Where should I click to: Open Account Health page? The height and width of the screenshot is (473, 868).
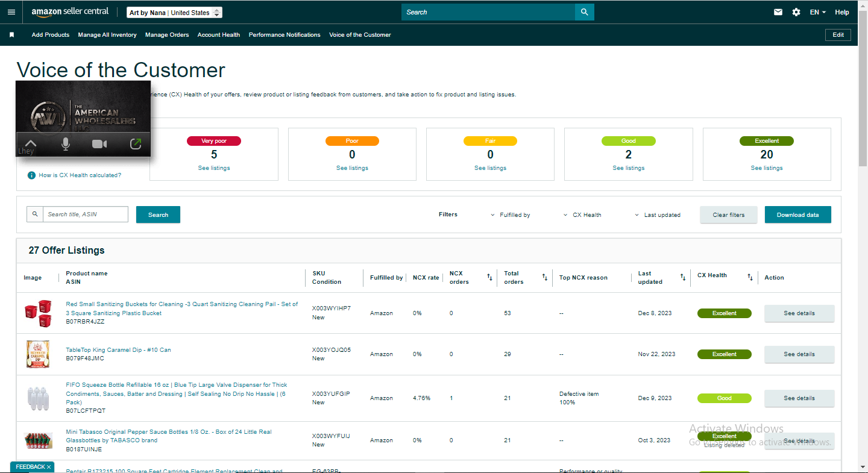coord(219,35)
